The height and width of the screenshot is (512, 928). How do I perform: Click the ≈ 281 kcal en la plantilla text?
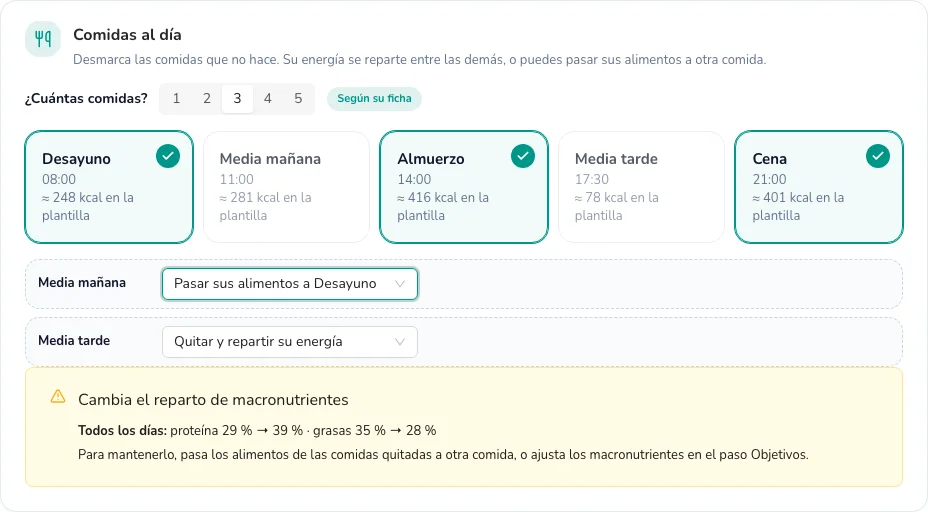(x=265, y=207)
